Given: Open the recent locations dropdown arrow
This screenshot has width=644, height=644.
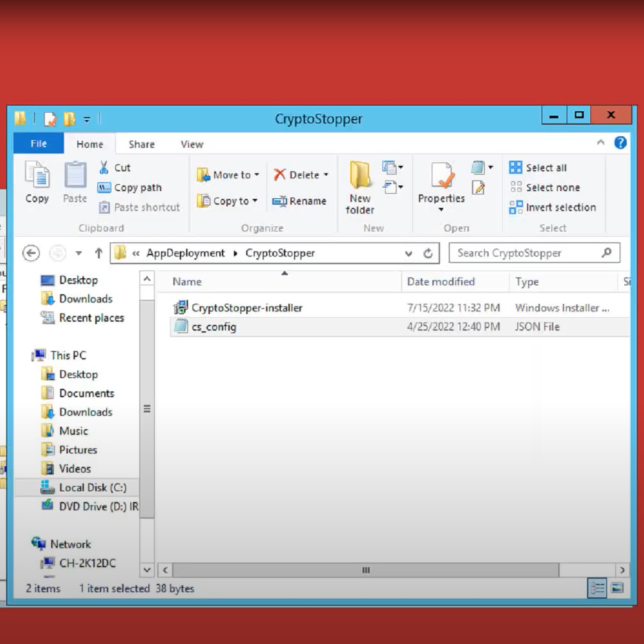Looking at the screenshot, I should (79, 253).
